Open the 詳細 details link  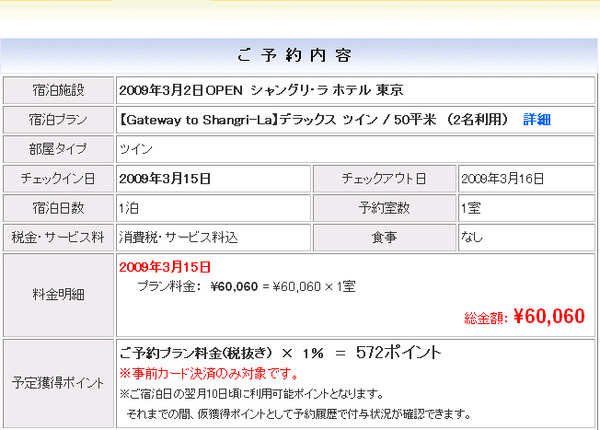tap(536, 120)
